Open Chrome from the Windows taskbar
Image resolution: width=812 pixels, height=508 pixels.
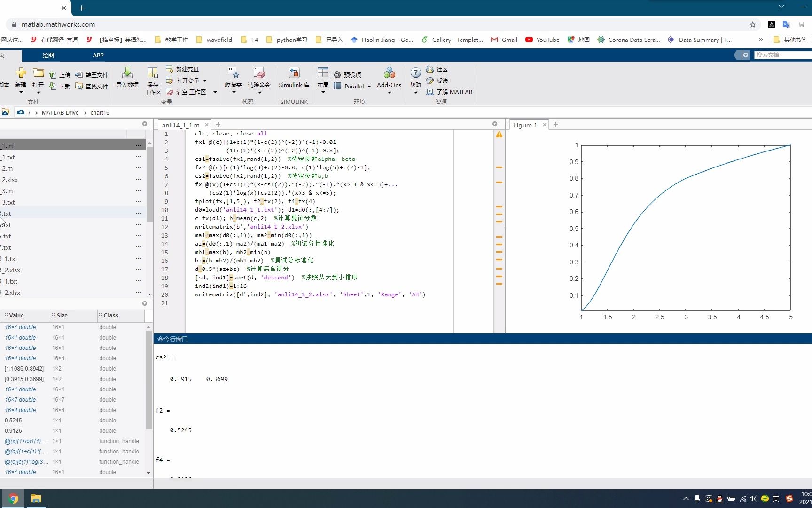tap(13, 499)
